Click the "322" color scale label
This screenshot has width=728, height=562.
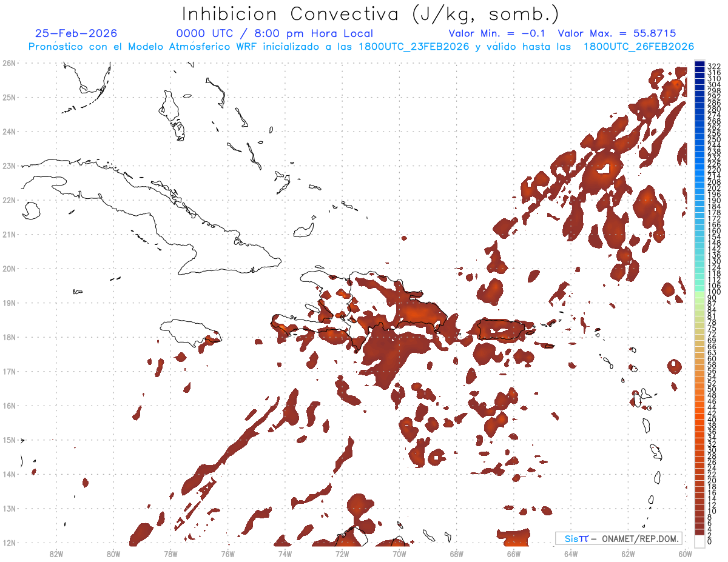[x=714, y=66]
